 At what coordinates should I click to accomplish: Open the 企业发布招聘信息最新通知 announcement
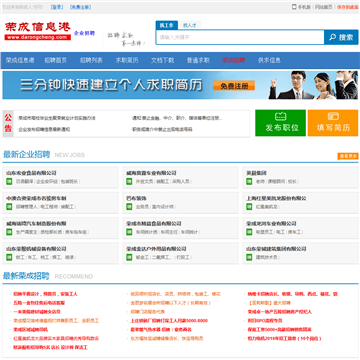click(x=44, y=129)
